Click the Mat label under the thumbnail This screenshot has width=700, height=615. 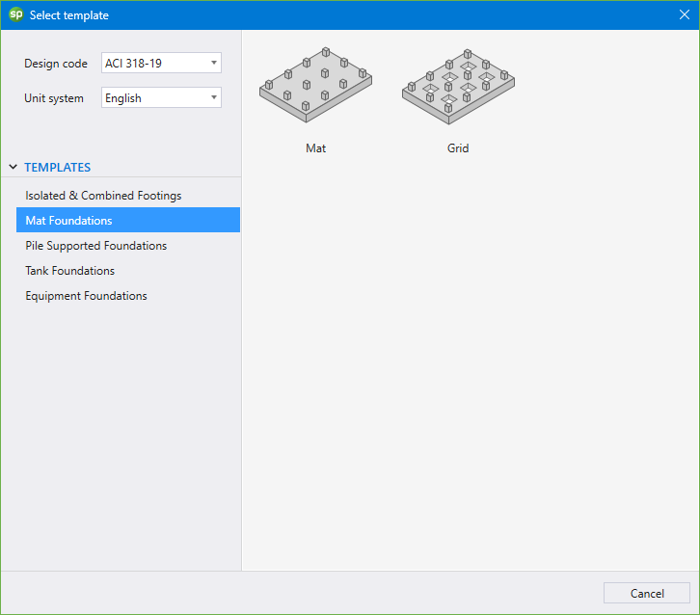(315, 148)
